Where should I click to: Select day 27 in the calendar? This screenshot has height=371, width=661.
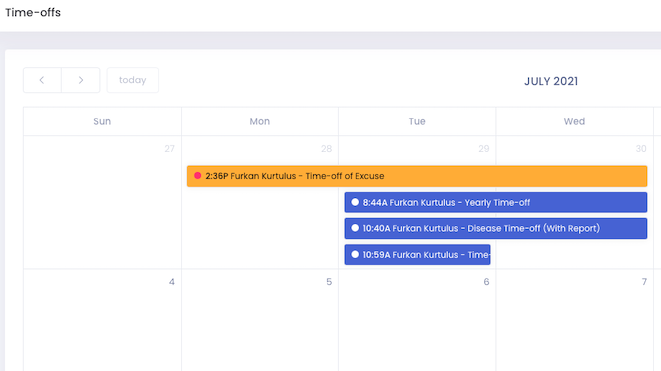tap(169, 149)
